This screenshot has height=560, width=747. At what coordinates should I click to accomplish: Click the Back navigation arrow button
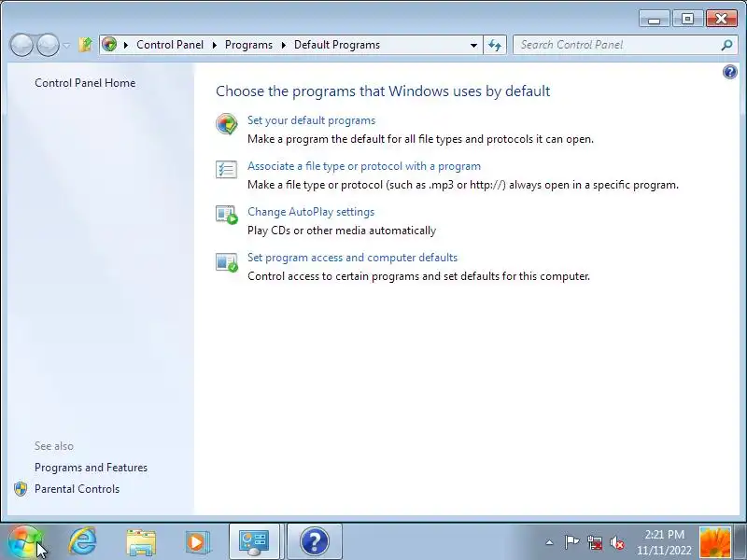[x=21, y=45]
